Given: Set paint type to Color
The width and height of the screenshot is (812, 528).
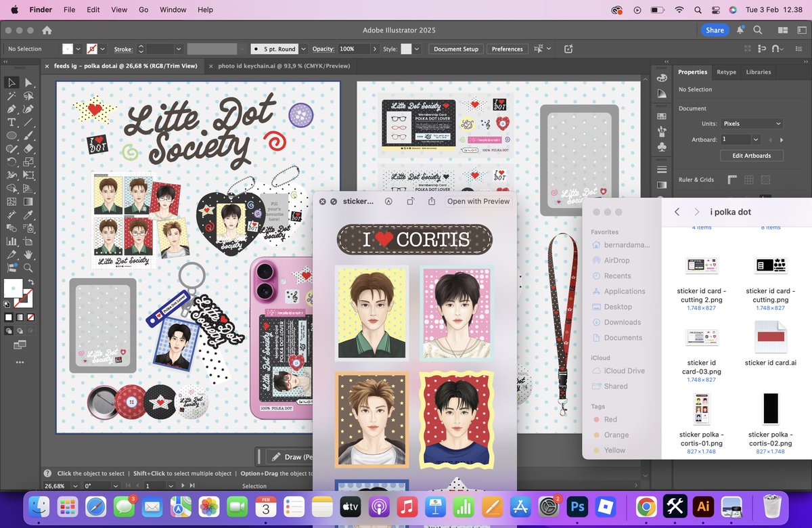Looking at the screenshot, I should (8, 316).
